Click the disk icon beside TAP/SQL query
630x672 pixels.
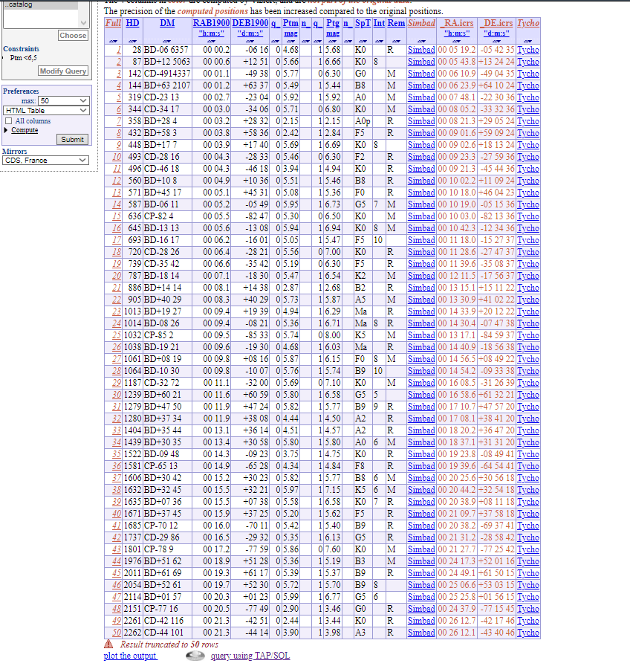[195, 656]
